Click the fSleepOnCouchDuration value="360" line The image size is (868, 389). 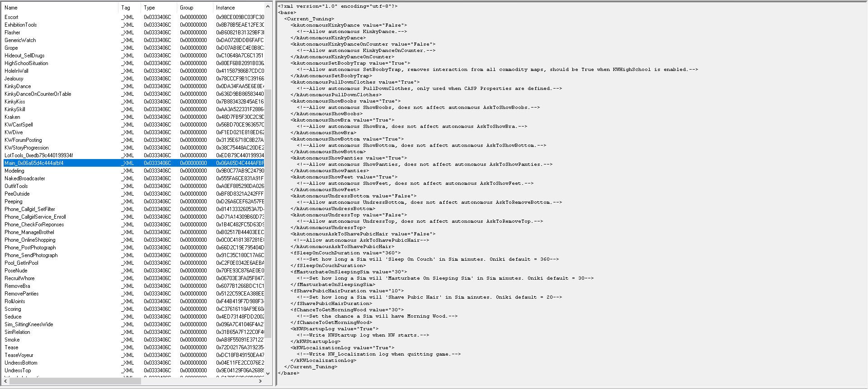(x=346, y=253)
